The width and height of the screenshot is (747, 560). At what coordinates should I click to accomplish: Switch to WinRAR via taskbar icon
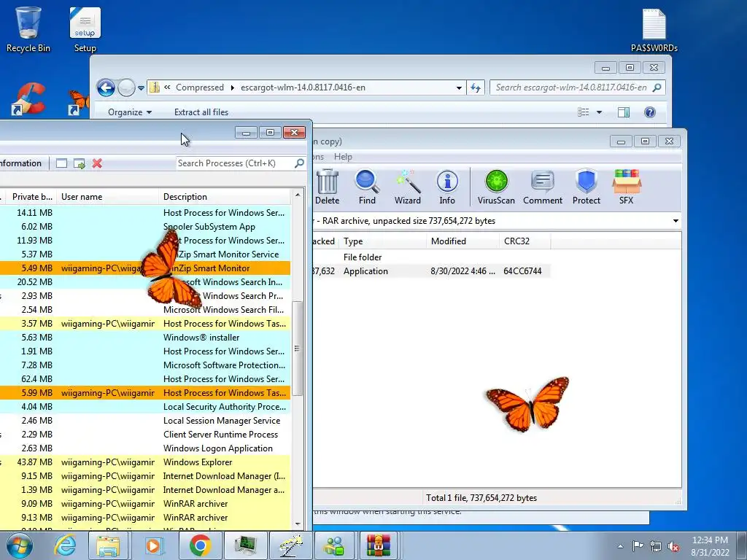tap(379, 545)
